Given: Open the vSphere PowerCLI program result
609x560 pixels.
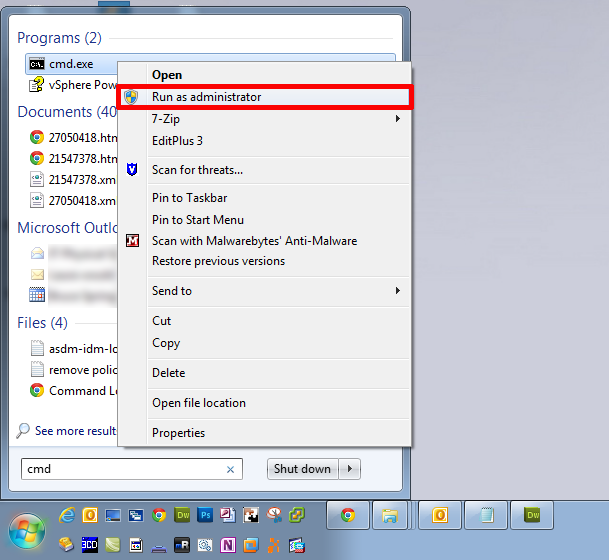Looking at the screenshot, I should click(x=73, y=85).
